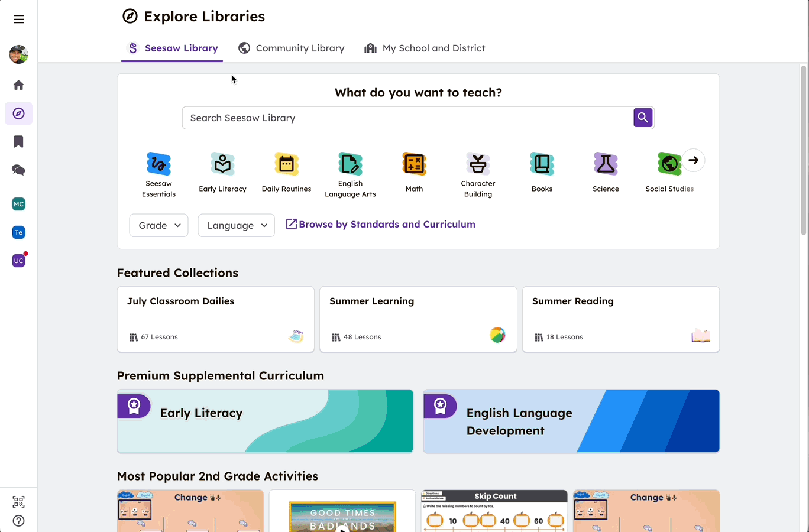
Task: Focus the Search Seesaw Library field
Action: [408, 118]
